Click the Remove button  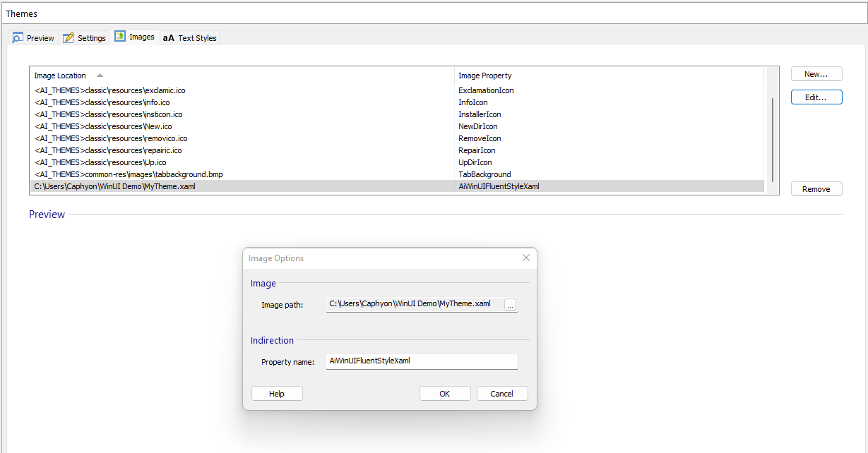pyautogui.click(x=816, y=189)
